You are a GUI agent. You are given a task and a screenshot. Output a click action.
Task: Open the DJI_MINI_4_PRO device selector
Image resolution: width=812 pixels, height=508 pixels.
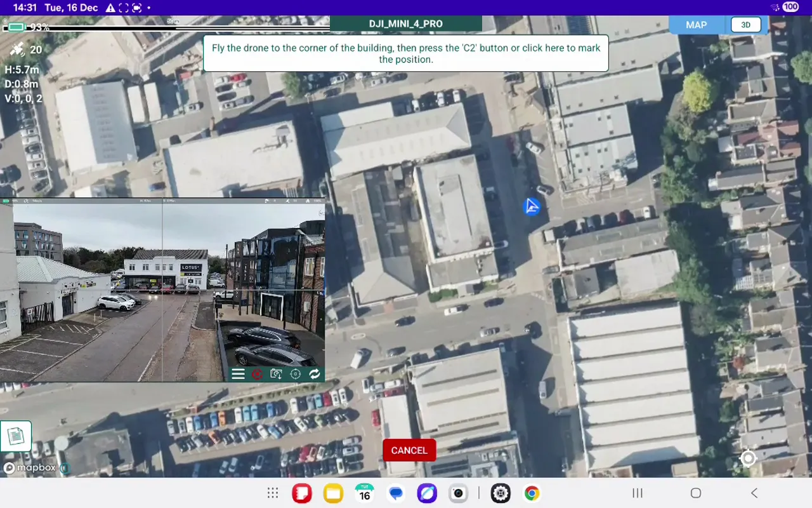click(405, 23)
